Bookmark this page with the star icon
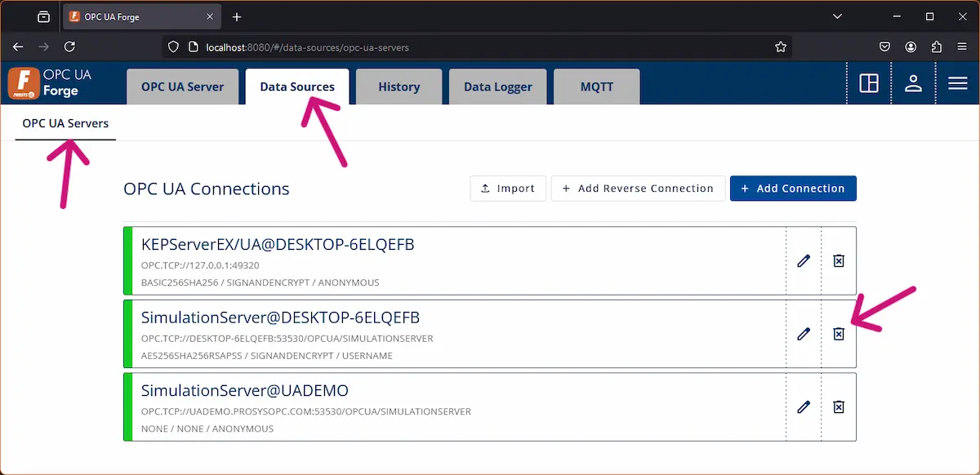This screenshot has height=475, width=980. 781,47
